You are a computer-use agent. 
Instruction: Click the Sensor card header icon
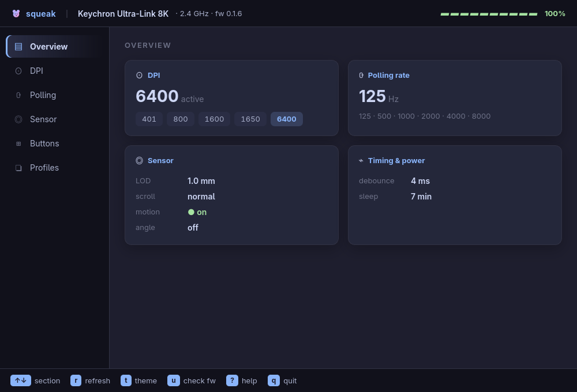click(x=140, y=161)
